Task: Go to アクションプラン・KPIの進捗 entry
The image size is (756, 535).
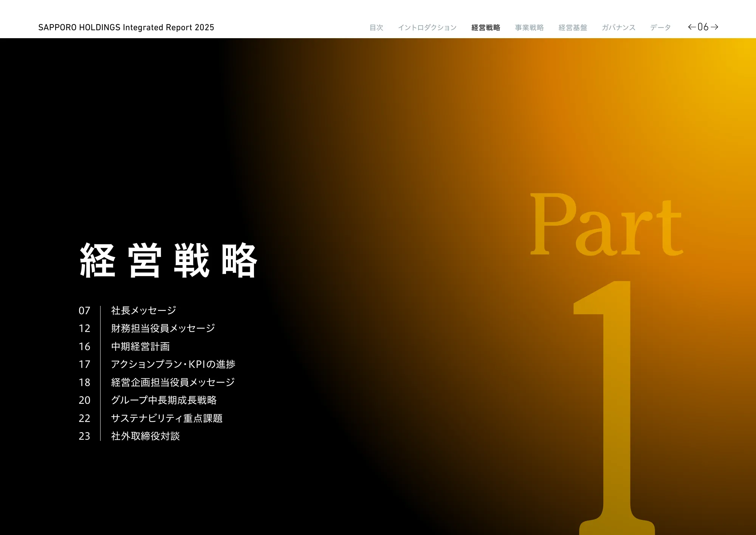Action: tap(173, 364)
